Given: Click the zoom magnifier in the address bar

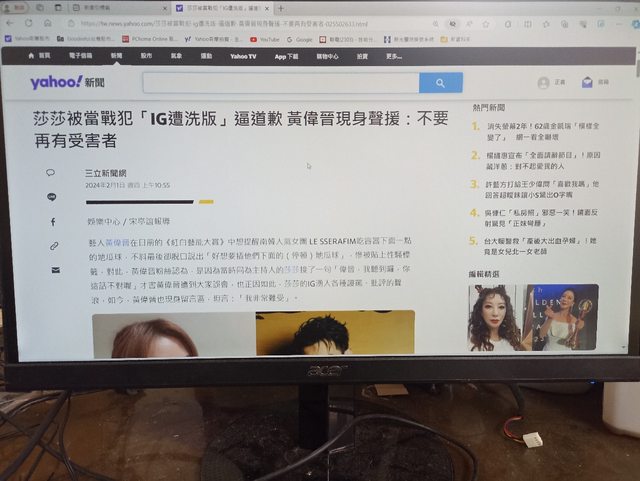Looking at the screenshot, I should tap(436, 24).
